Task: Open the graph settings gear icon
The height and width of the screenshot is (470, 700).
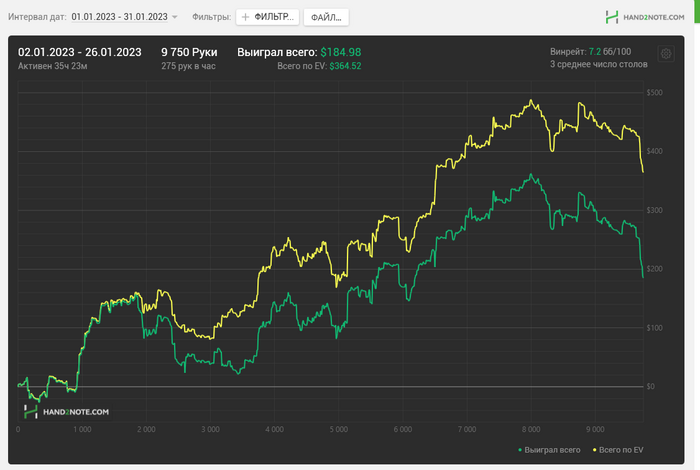Action: 666,54
